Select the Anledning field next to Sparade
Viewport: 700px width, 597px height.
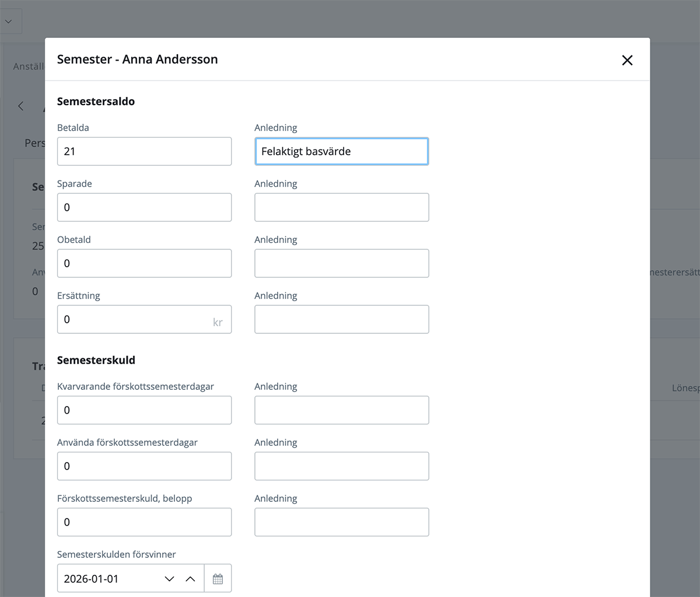click(x=341, y=207)
